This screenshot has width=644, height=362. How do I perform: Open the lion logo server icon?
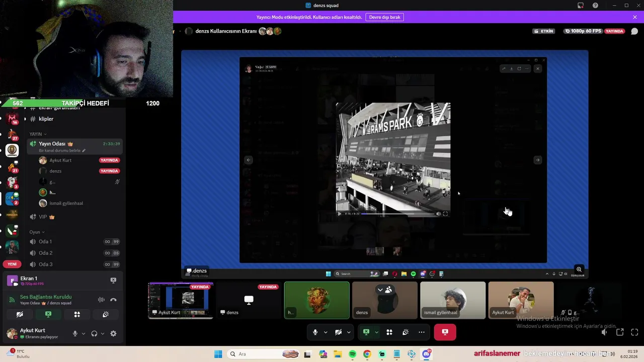pos(12,150)
